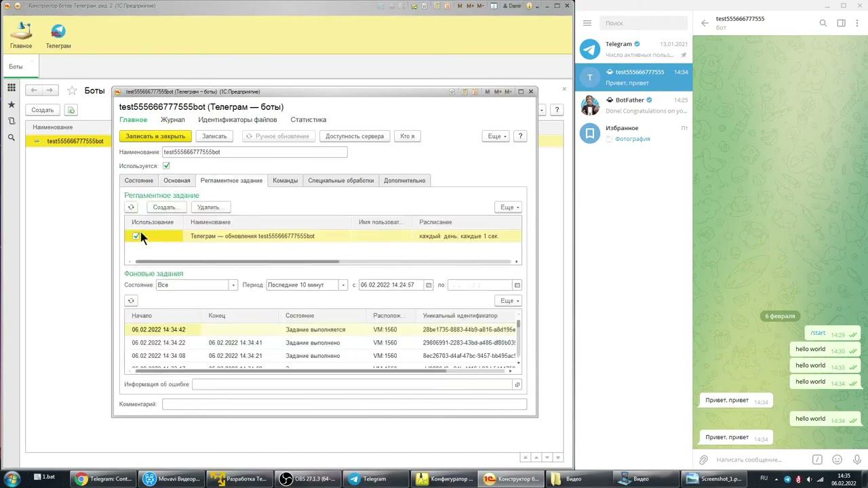Click the Доступность сервера button
Viewport: 868px width, 488px height.
[x=355, y=136]
